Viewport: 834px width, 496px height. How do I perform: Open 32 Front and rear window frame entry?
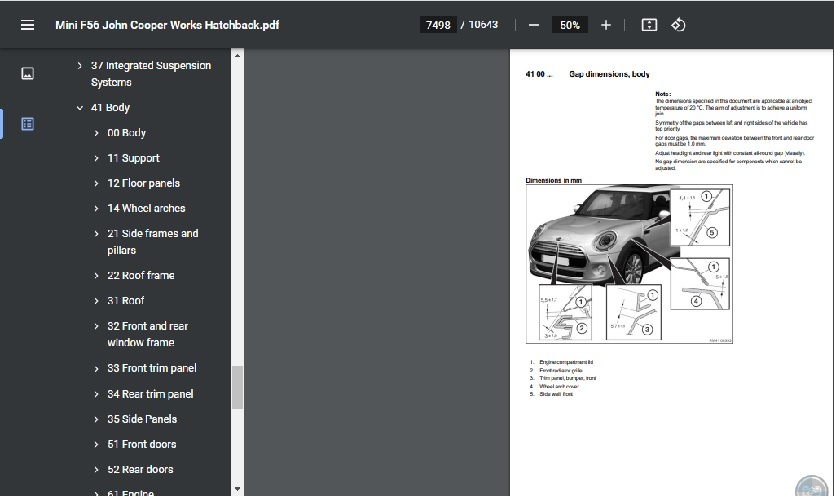coord(147,334)
